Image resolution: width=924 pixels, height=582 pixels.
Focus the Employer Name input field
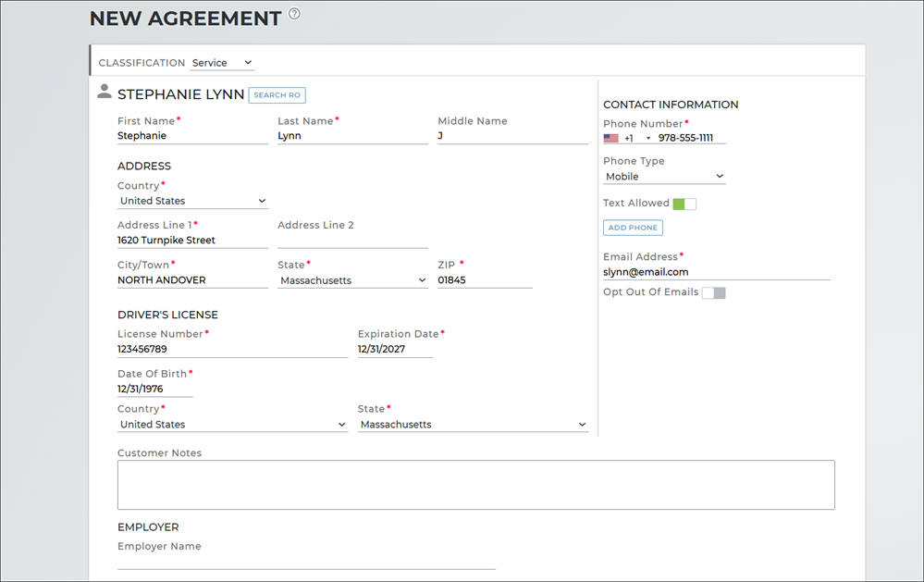point(306,562)
